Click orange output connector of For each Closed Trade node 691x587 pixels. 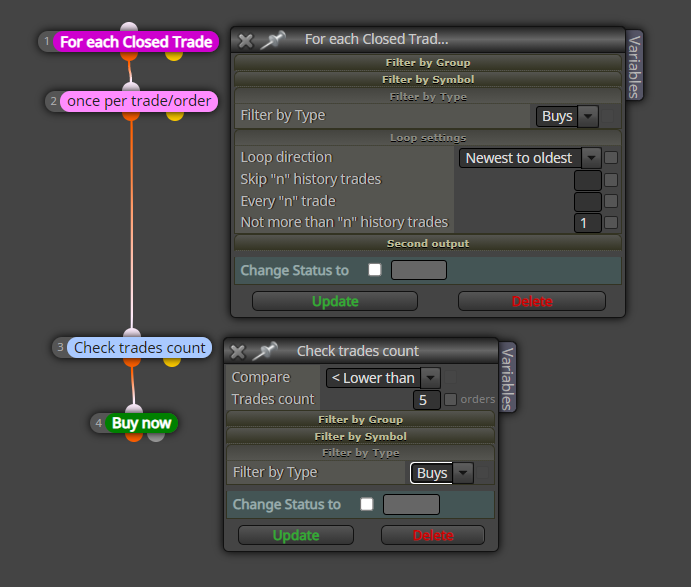pos(129,56)
